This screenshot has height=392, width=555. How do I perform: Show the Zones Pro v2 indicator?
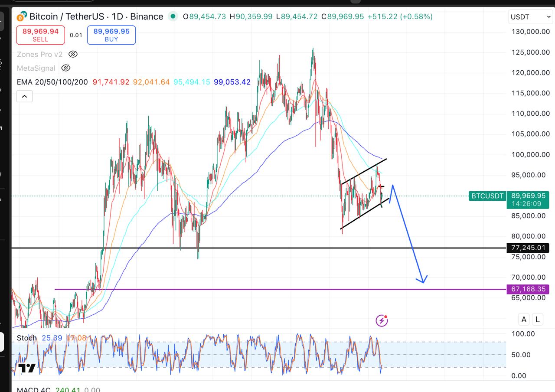(73, 54)
